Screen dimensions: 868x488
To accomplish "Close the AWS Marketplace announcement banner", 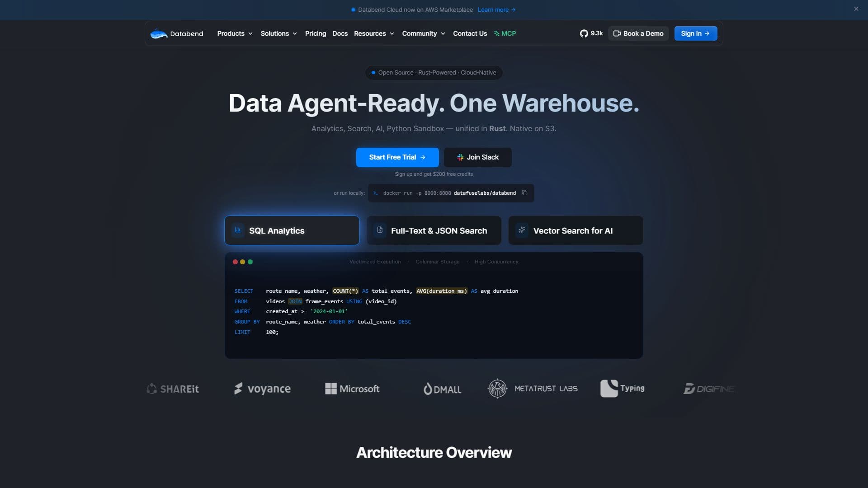I will (x=856, y=9).
